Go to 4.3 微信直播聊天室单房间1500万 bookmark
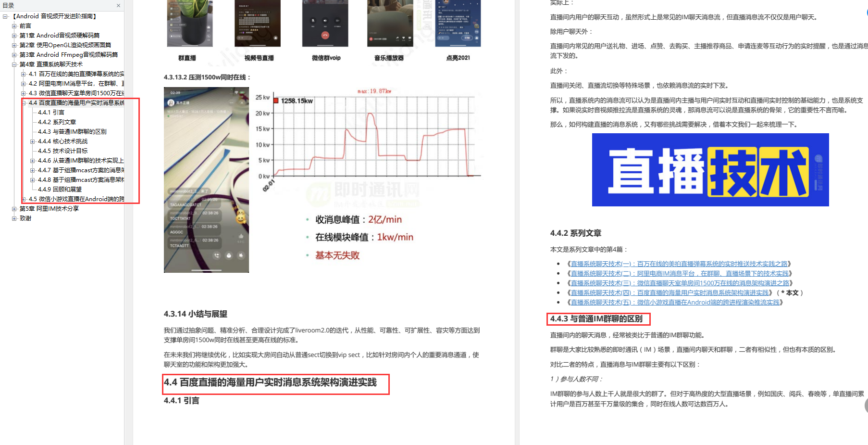 pos(76,93)
